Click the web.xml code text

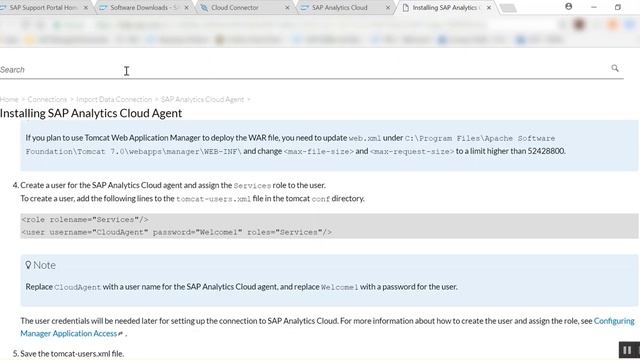point(364,138)
